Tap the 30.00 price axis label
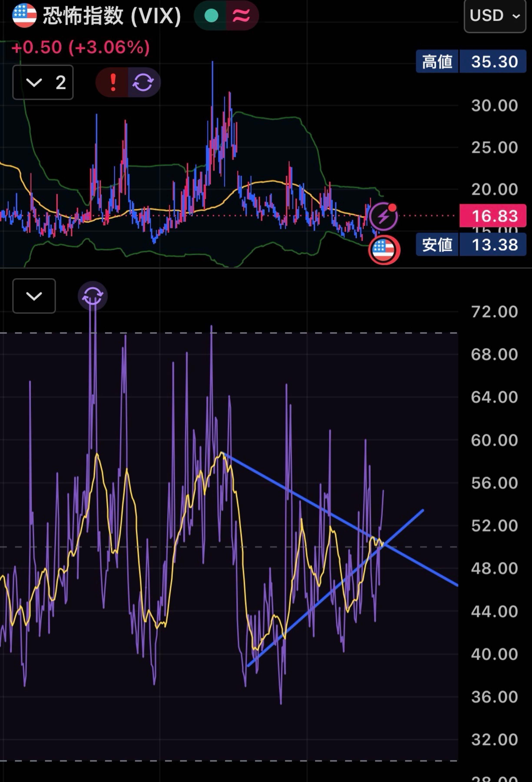The height and width of the screenshot is (782, 532). click(x=494, y=106)
